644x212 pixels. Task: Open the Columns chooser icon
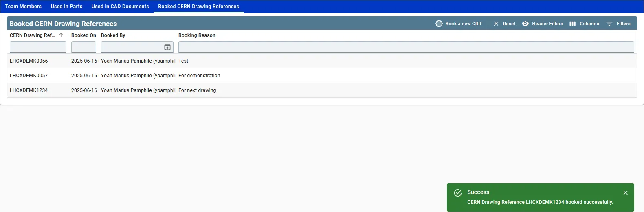click(x=572, y=24)
